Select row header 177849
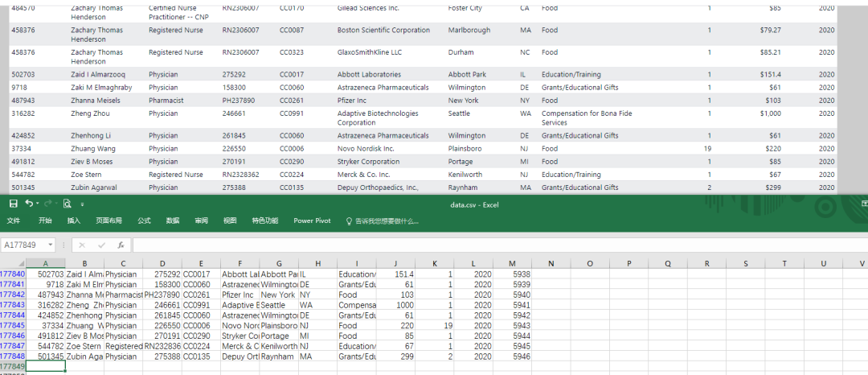This screenshot has height=375, width=868. 12,366
